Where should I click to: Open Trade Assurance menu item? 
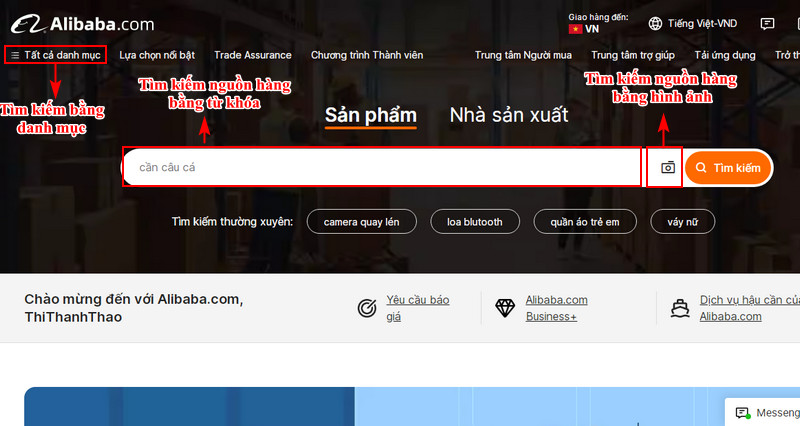[253, 55]
